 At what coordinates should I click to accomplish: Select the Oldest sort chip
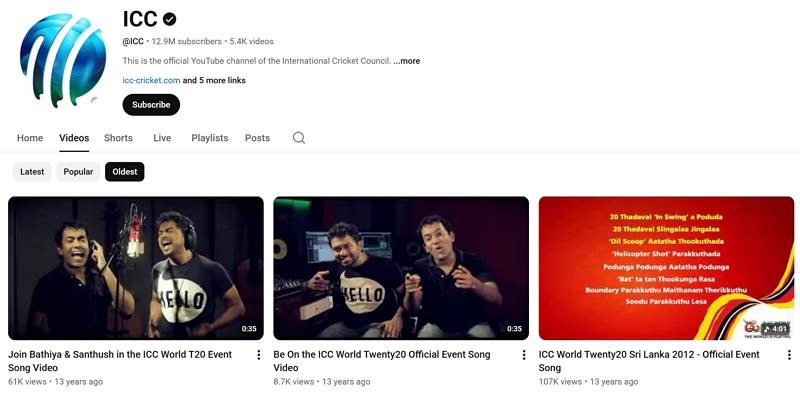click(125, 172)
